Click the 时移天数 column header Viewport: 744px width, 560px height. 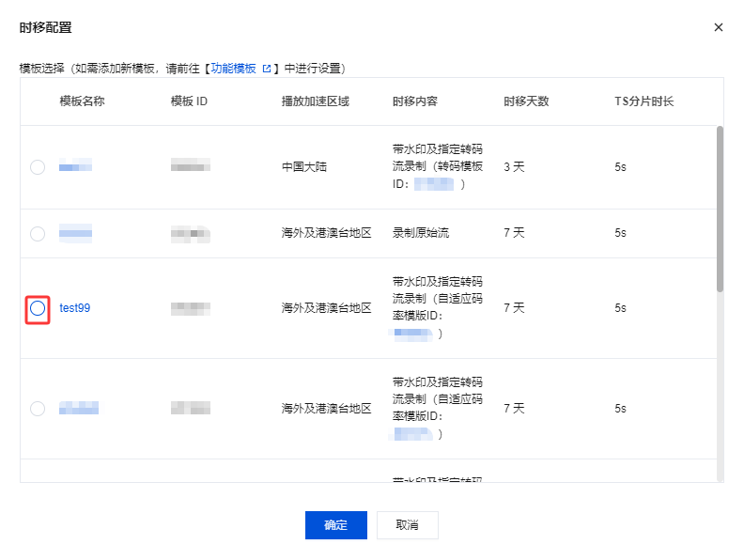(526, 101)
